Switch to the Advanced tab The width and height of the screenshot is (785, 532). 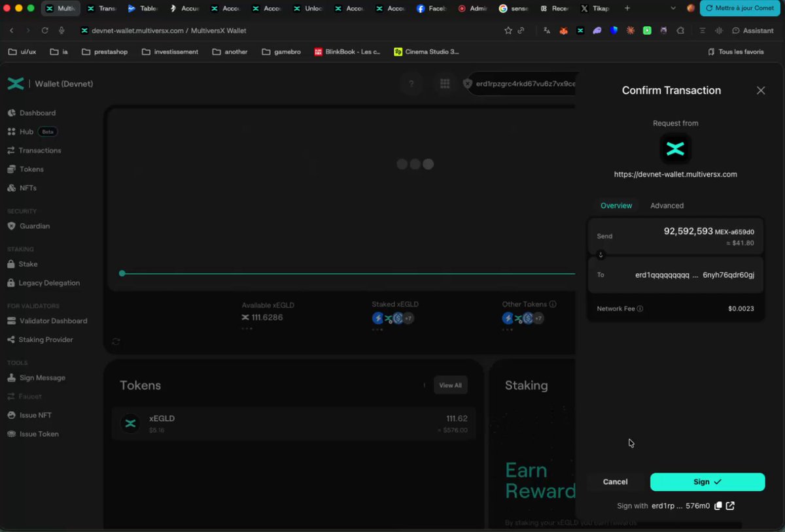coord(667,206)
